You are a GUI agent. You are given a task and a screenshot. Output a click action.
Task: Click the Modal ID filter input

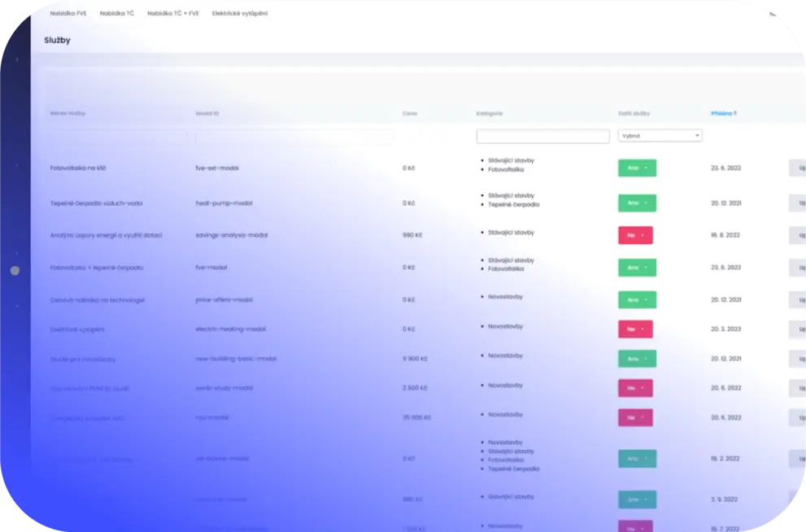(294, 137)
